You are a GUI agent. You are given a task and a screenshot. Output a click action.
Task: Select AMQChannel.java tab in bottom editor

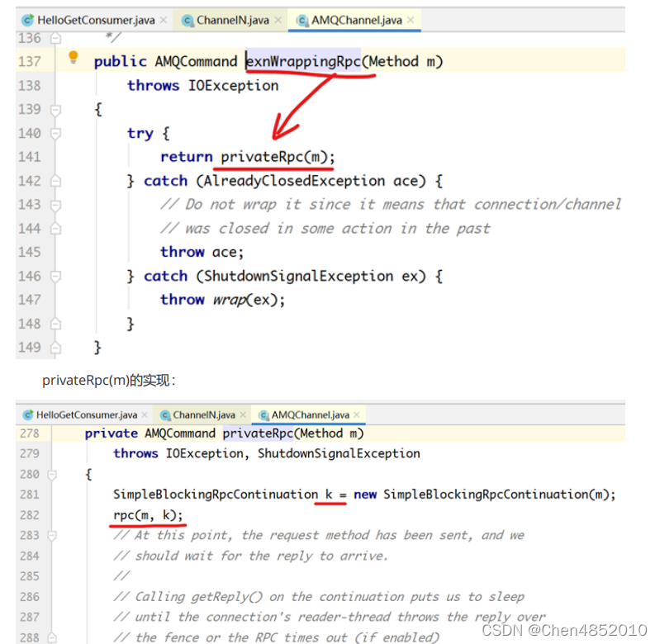click(310, 414)
